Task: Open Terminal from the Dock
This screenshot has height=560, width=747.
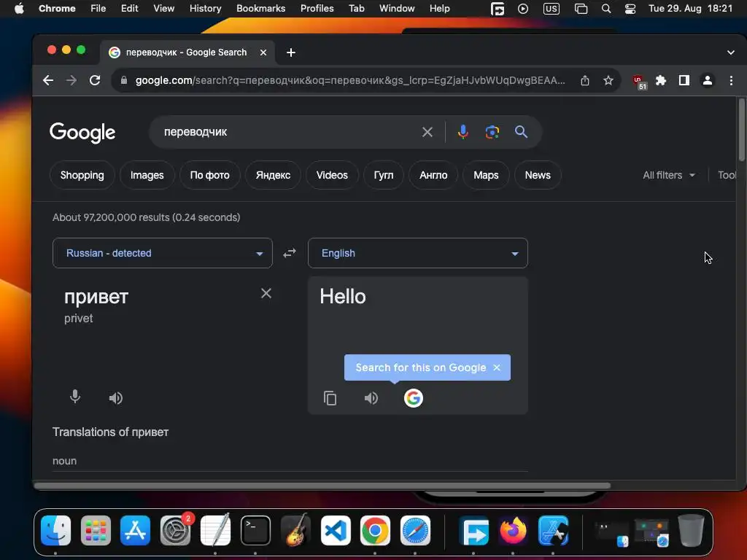Action: click(x=255, y=530)
